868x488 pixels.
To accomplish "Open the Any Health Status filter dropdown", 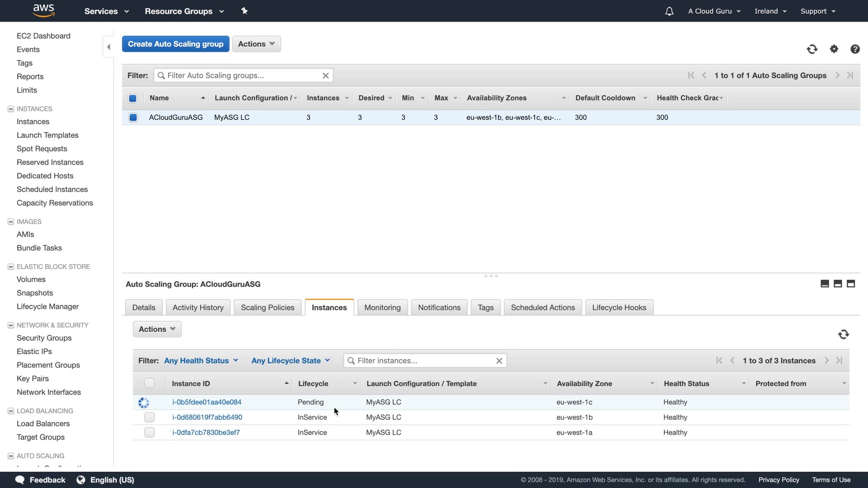I will pyautogui.click(x=201, y=361).
